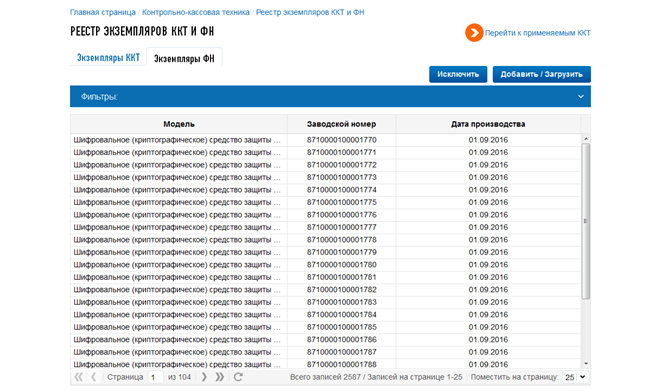This screenshot has width=661, height=391.
Task: Open Реестр экземпляров ККТ и ФН breadcrumb
Action: pyautogui.click(x=310, y=12)
